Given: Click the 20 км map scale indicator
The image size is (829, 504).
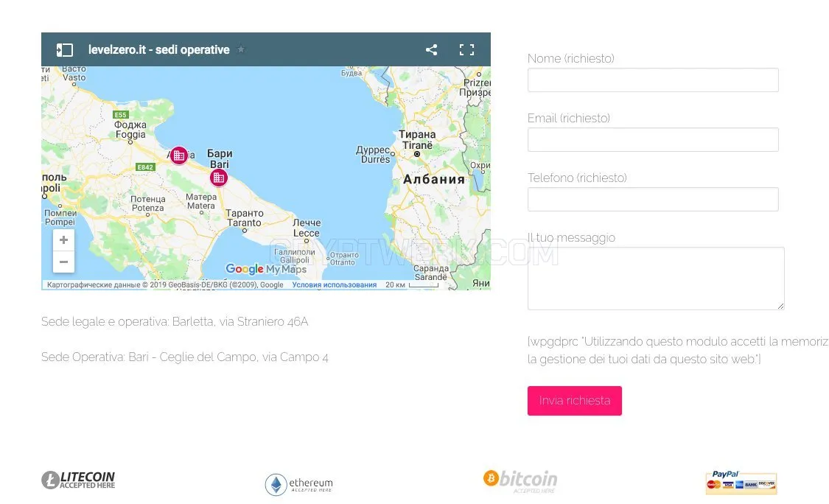Looking at the screenshot, I should [x=413, y=284].
